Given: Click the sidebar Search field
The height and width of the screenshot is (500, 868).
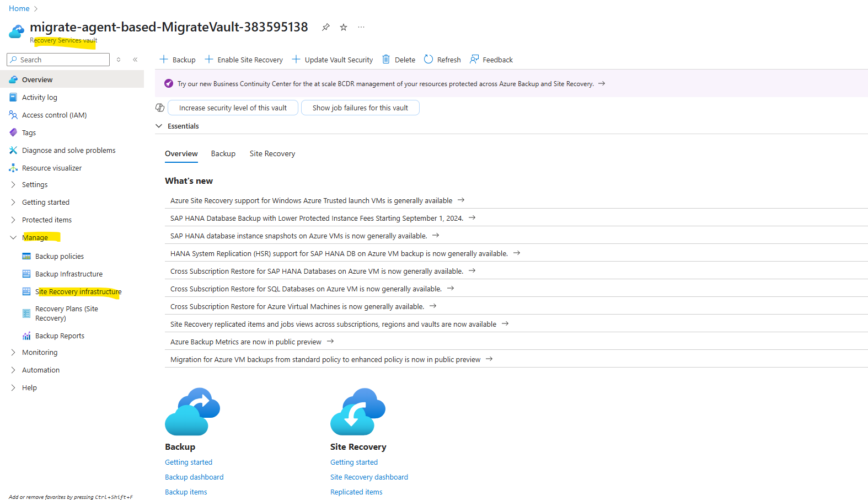Looking at the screenshot, I should click(x=58, y=60).
